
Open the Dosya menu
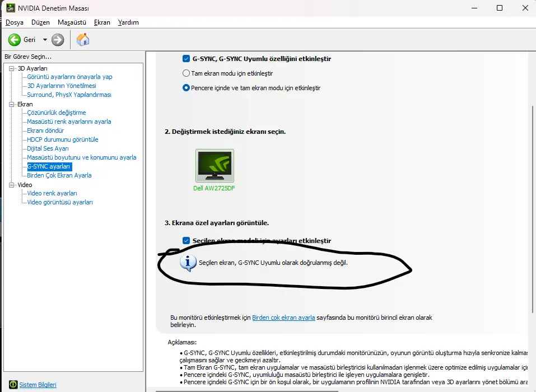(x=15, y=22)
